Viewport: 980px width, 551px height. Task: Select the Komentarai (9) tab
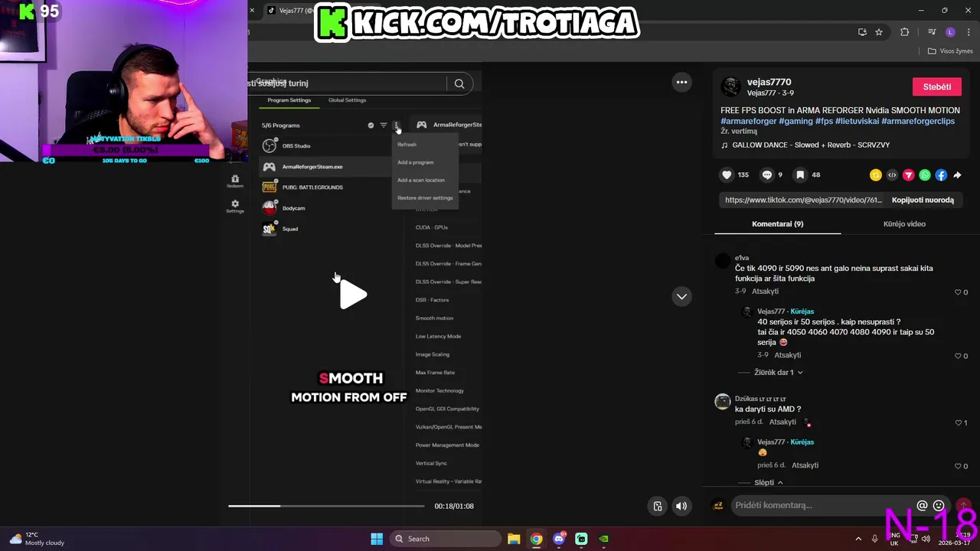(x=777, y=224)
